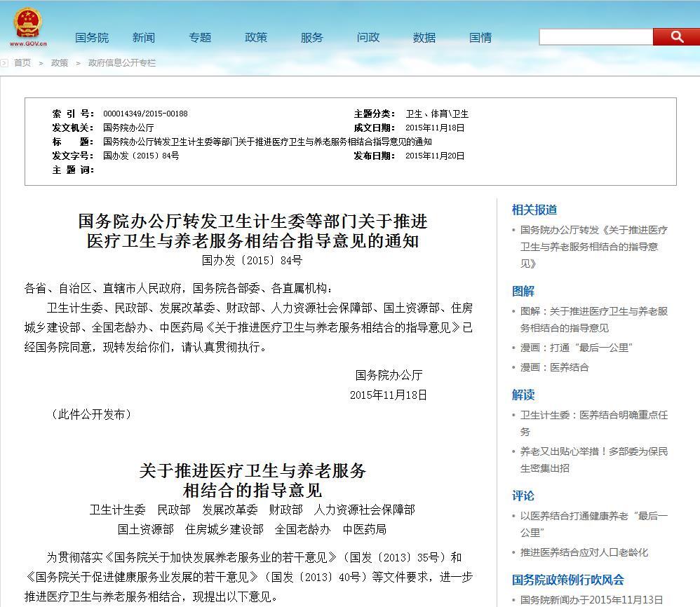The image size is (700, 607).
Task: Click the 相关报道 sidebar heading
Action: [x=534, y=210]
